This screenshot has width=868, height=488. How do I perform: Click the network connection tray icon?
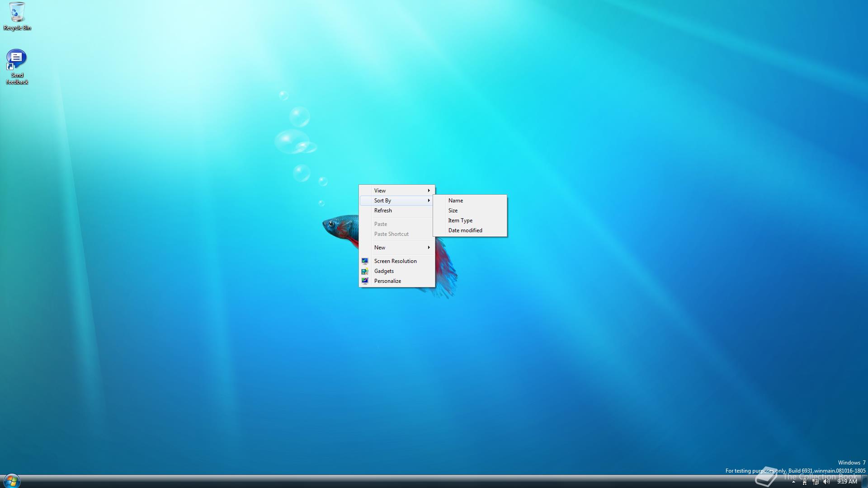[x=816, y=482]
